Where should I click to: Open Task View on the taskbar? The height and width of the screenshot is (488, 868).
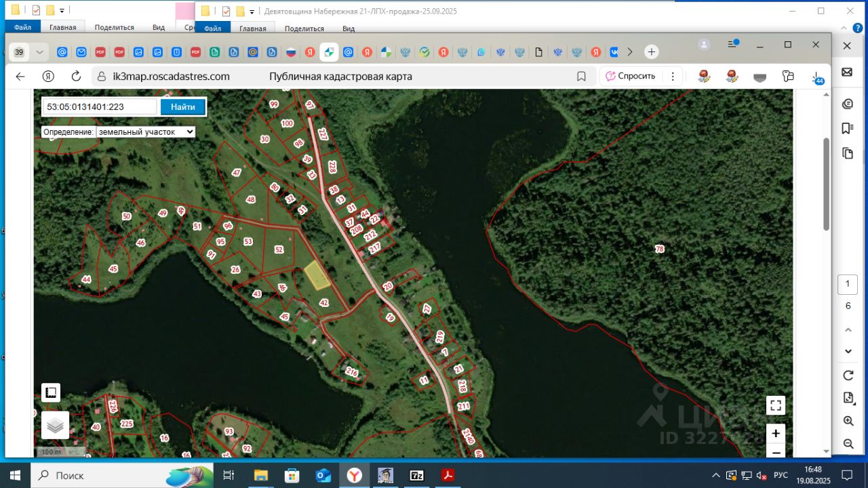[229, 475]
